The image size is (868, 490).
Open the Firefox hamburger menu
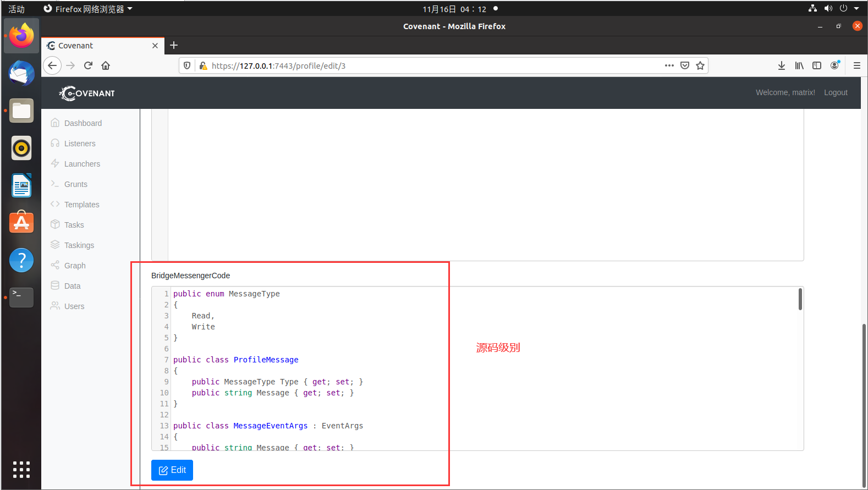coord(856,65)
